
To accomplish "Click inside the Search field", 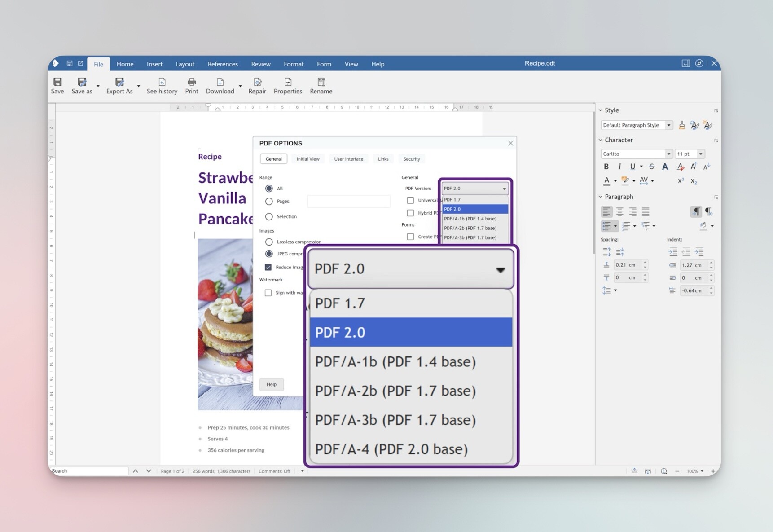I will coord(88,470).
